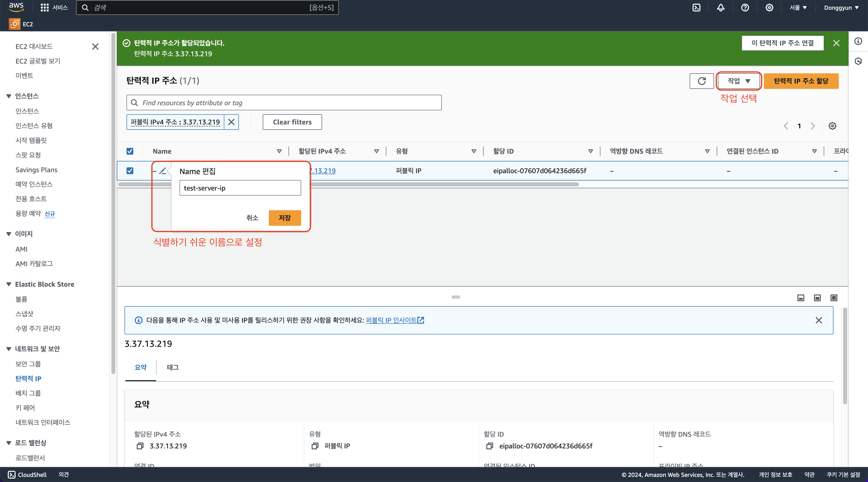Remove the public IPv4 address filter
This screenshot has height=482, width=868.
pos(231,122)
